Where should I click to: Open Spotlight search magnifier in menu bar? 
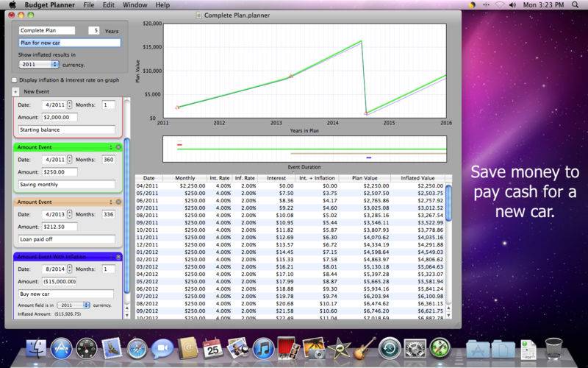click(576, 5)
